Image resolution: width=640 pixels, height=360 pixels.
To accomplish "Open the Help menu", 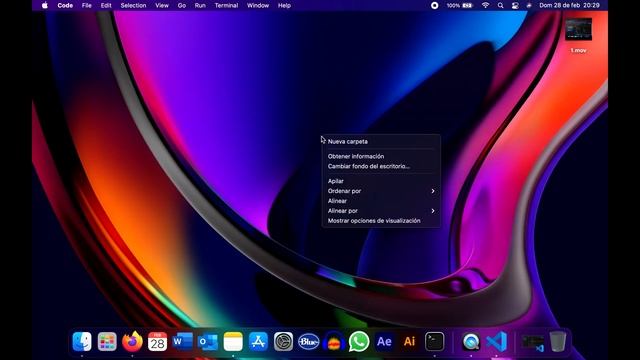I will (x=284, y=5).
